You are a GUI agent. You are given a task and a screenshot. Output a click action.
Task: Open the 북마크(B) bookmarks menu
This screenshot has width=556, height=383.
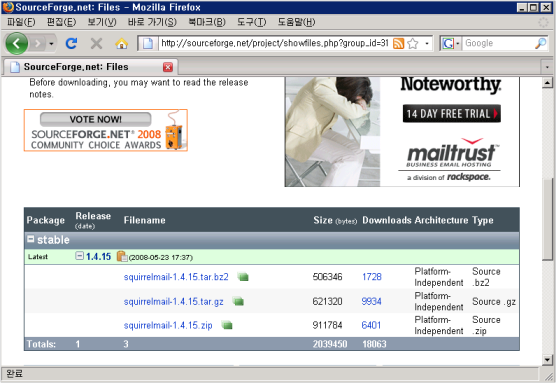coord(207,22)
